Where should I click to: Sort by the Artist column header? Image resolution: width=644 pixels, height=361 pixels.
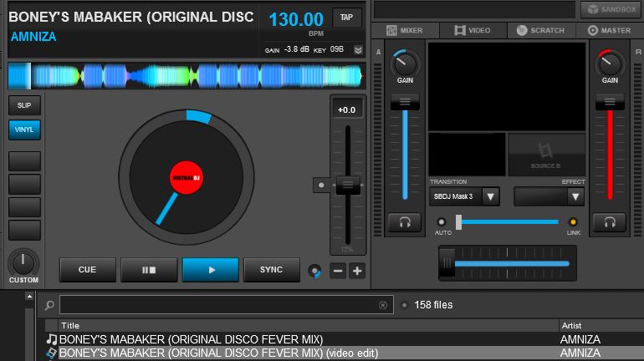601,325
